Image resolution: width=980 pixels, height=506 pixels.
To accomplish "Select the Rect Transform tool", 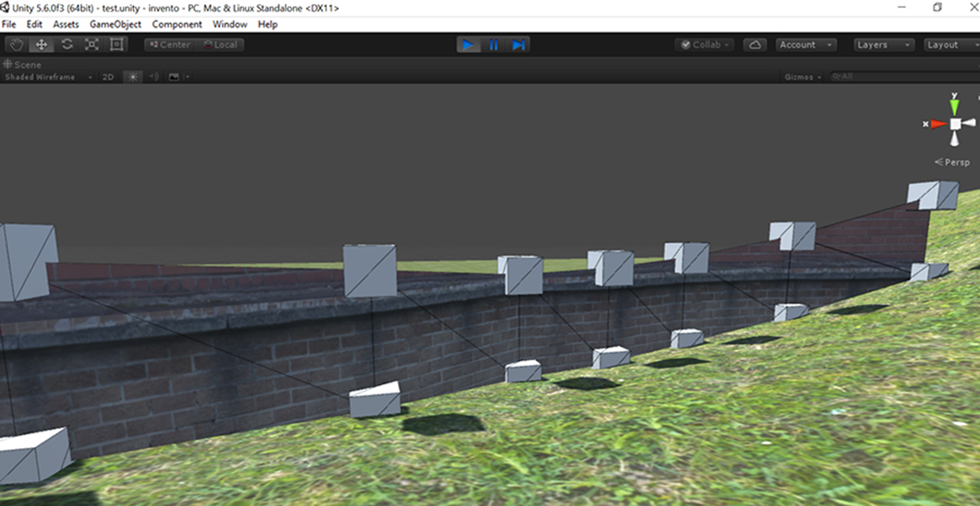I will (x=116, y=45).
